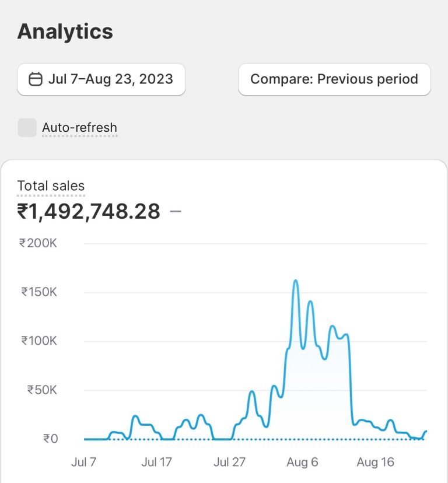
Task: Open the Total sales metric title
Action: click(51, 186)
